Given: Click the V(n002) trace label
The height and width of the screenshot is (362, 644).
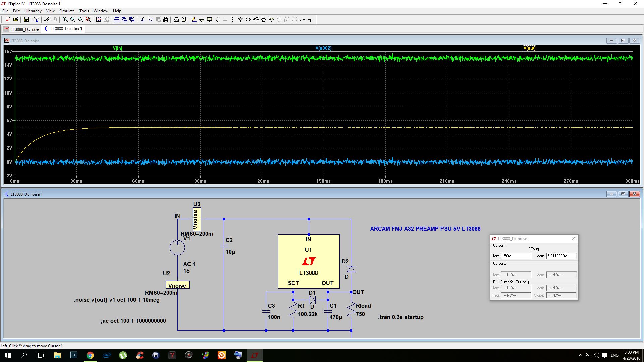Looking at the screenshot, I should (x=323, y=48).
